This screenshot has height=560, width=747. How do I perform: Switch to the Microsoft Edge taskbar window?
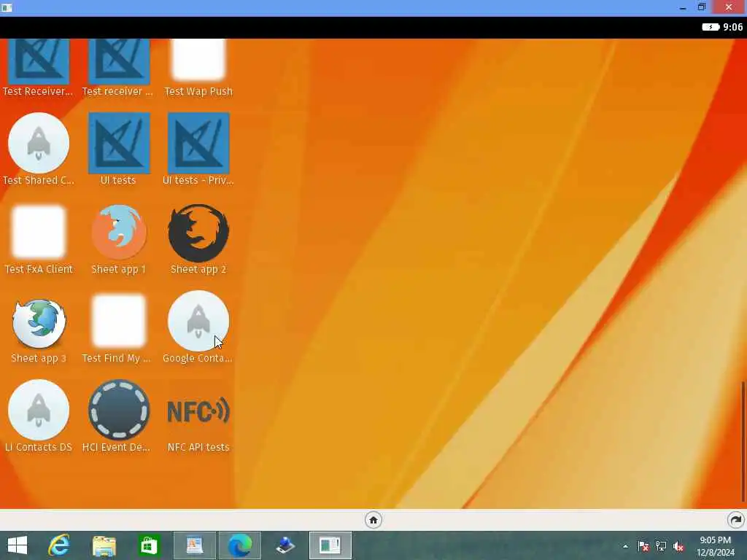(239, 545)
